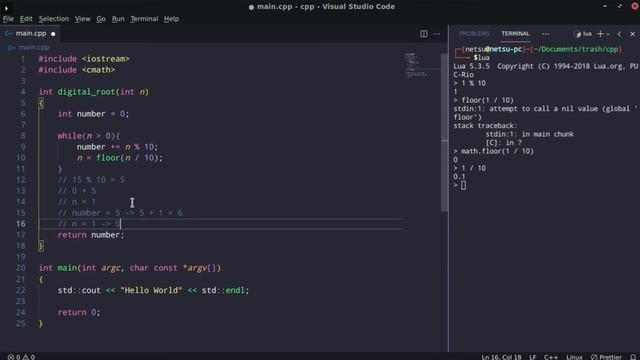This screenshot has width=640, height=360.
Task: Open the Selection menu
Action: coord(54,19)
